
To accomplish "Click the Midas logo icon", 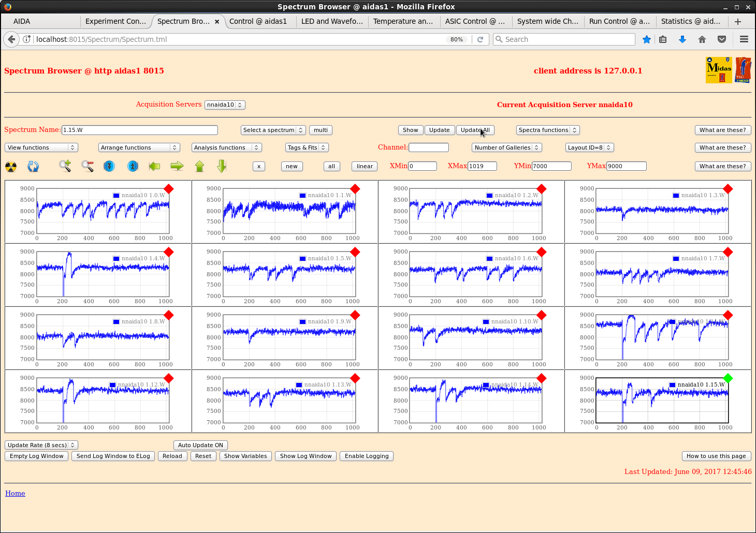I will tap(719, 70).
